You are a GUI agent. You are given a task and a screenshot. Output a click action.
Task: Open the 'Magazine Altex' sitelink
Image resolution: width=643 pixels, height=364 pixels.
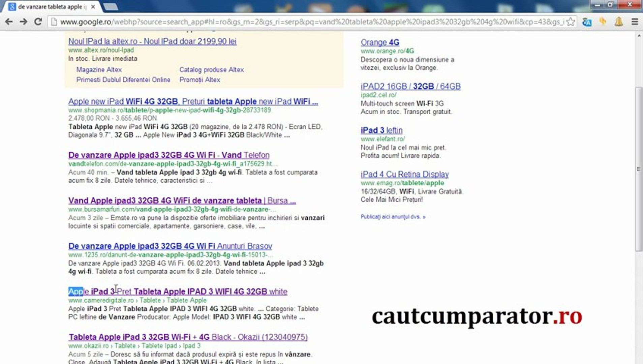coord(99,70)
